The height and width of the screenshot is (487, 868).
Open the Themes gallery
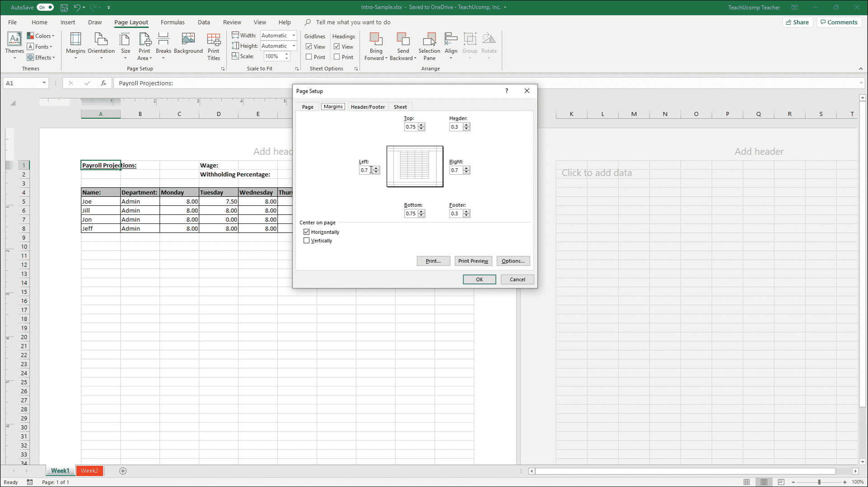pos(14,46)
